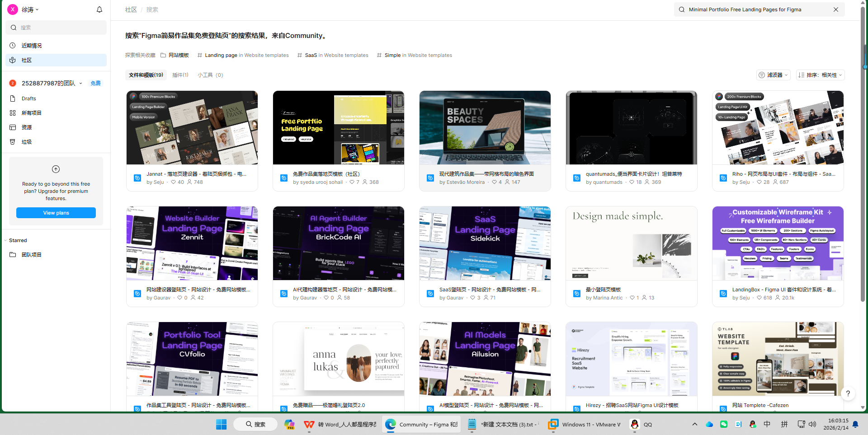Click the file icon beside 免费作品集落地页模板
Viewport: 868px width, 435px height.
(284, 178)
